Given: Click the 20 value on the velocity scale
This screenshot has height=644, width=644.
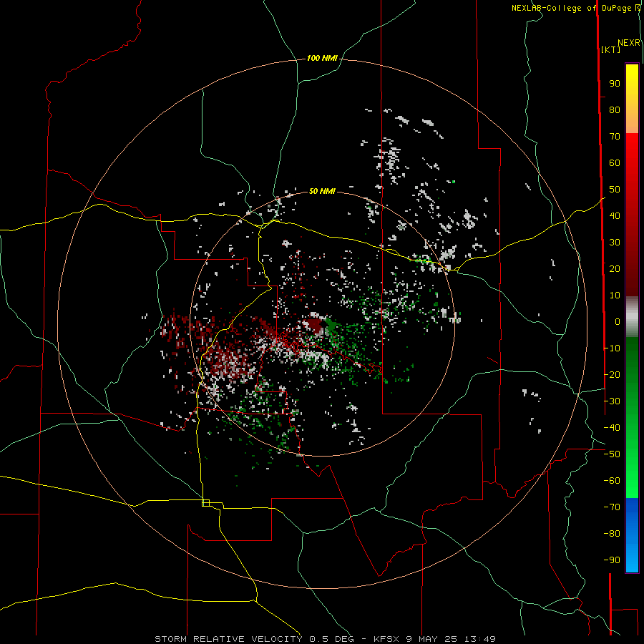Looking at the screenshot, I should (x=615, y=269).
